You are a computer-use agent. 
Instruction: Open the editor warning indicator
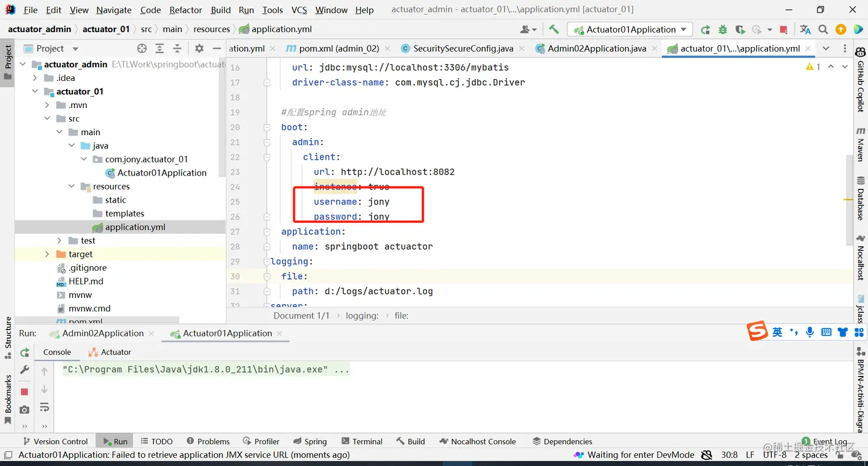point(813,67)
